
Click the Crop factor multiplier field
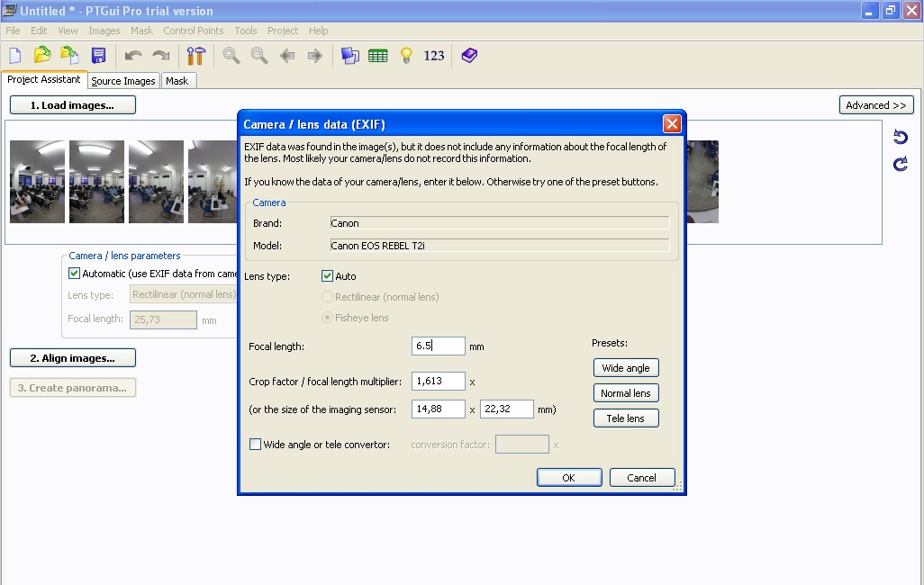(438, 382)
